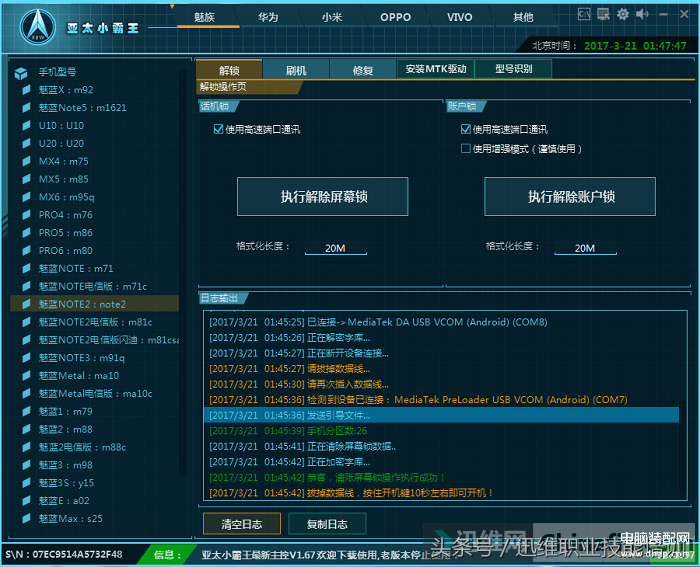
Task: Select 魅蓝2 : m88 in model list
Action: 95,429
